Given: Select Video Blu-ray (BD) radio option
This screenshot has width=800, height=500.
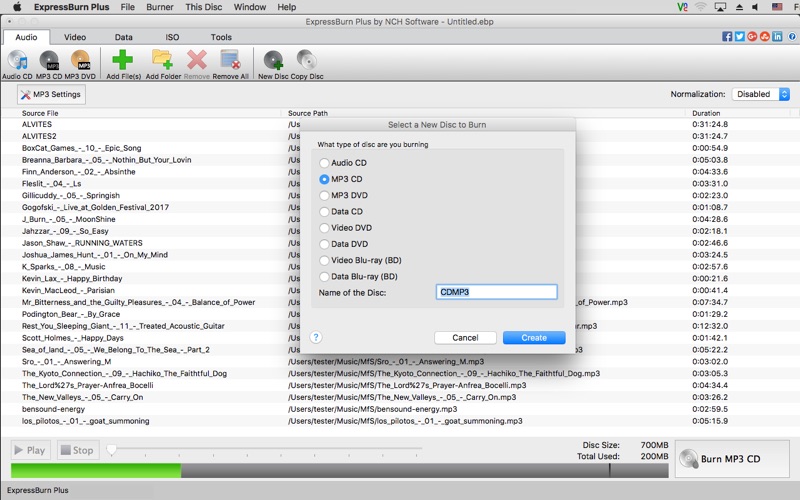Looking at the screenshot, I should coord(324,261).
